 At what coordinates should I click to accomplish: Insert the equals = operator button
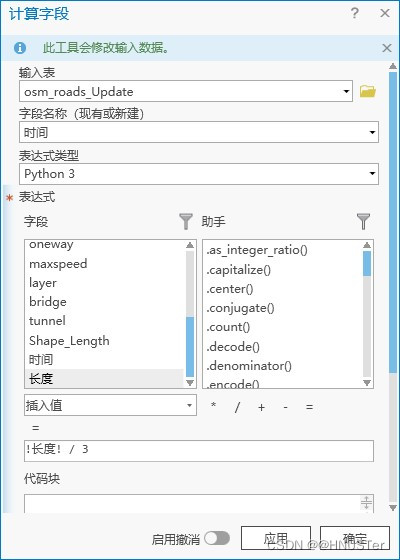(309, 407)
